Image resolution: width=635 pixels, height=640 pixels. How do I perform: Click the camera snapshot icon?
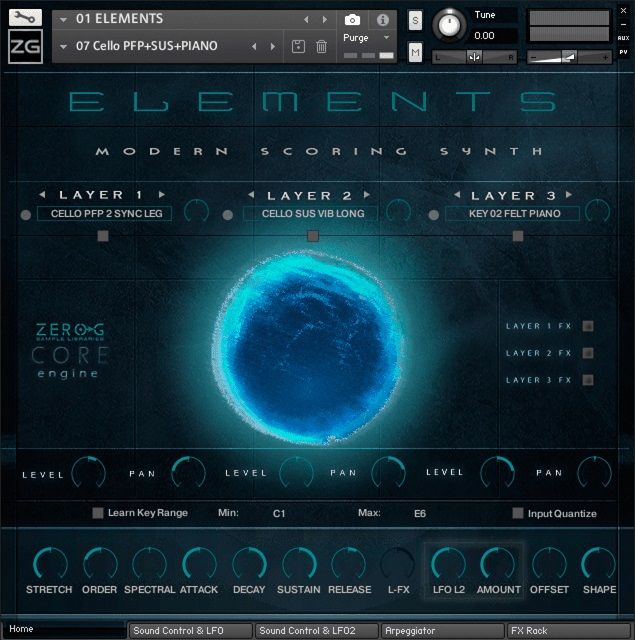[x=352, y=19]
